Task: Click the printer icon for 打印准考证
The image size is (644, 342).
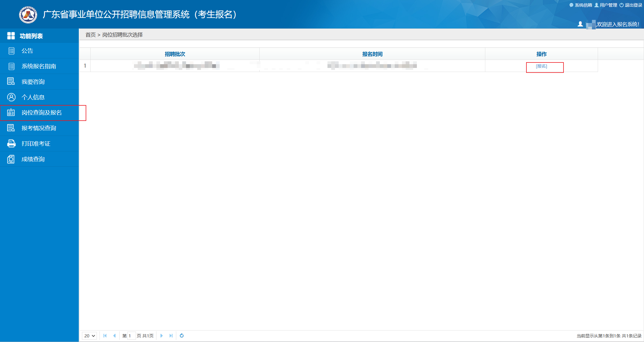Action: [x=11, y=143]
